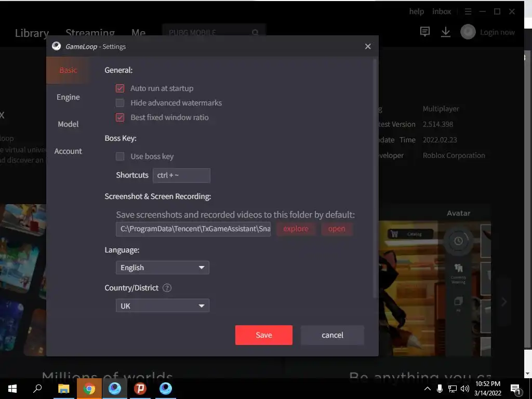Click the open button for screenshot folder
This screenshot has width=532, height=399.
coord(337,229)
